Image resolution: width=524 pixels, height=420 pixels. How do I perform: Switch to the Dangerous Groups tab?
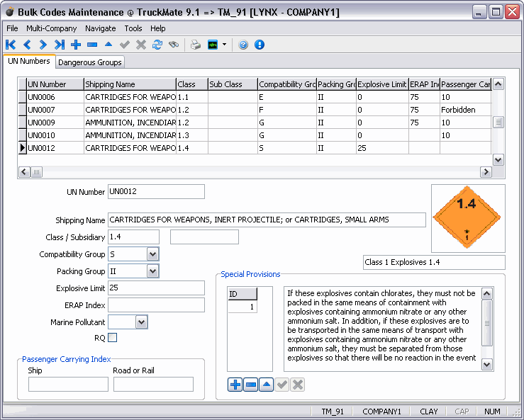pyautogui.click(x=90, y=62)
